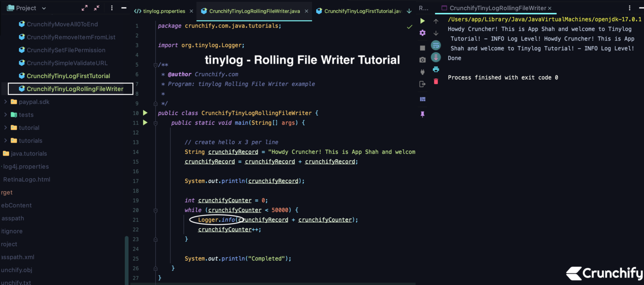Collapse the comment block fold arrow at line 5
Viewport: 644px width, 285px height.
(155, 65)
